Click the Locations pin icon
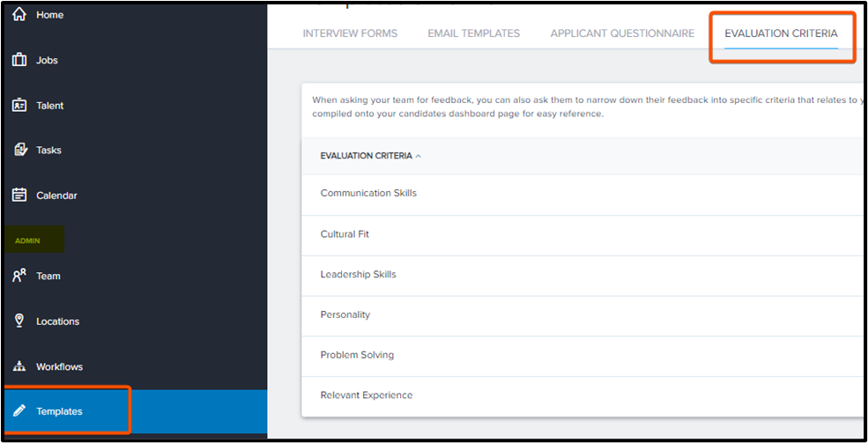Viewport: 868px width, 443px height. [x=19, y=321]
